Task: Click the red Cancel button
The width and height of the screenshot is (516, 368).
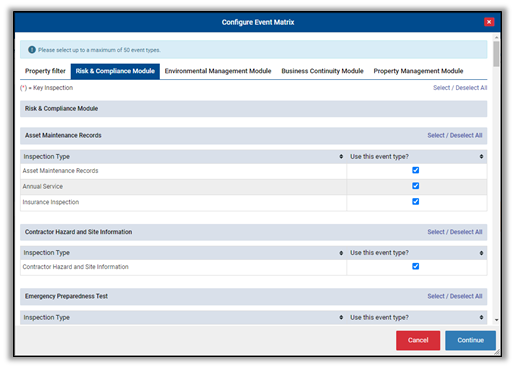Action: pyautogui.click(x=418, y=340)
